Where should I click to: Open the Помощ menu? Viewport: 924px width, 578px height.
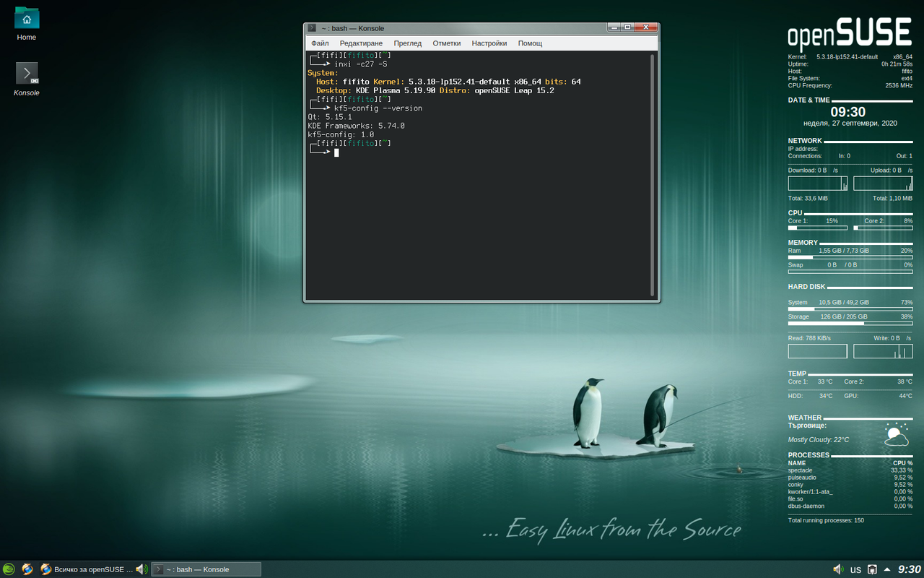click(530, 43)
